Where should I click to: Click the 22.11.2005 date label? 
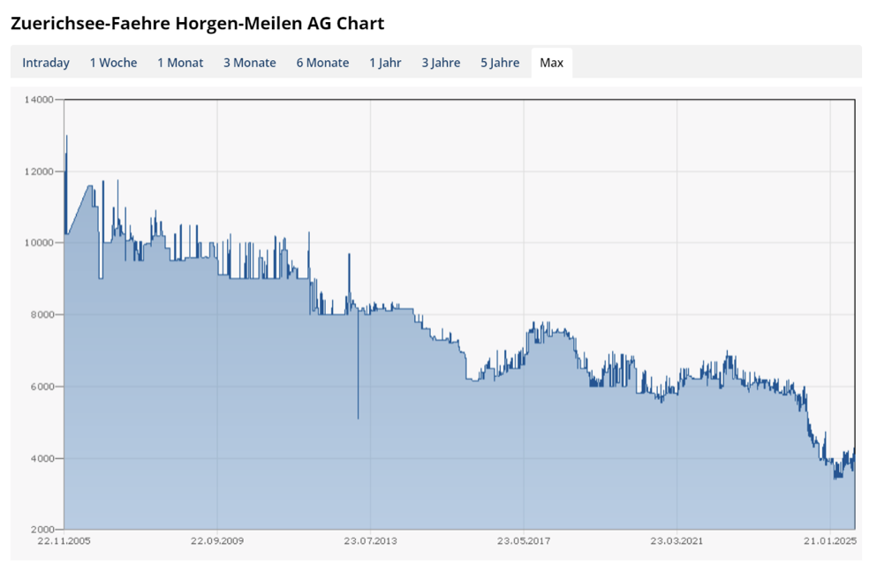pos(64,541)
